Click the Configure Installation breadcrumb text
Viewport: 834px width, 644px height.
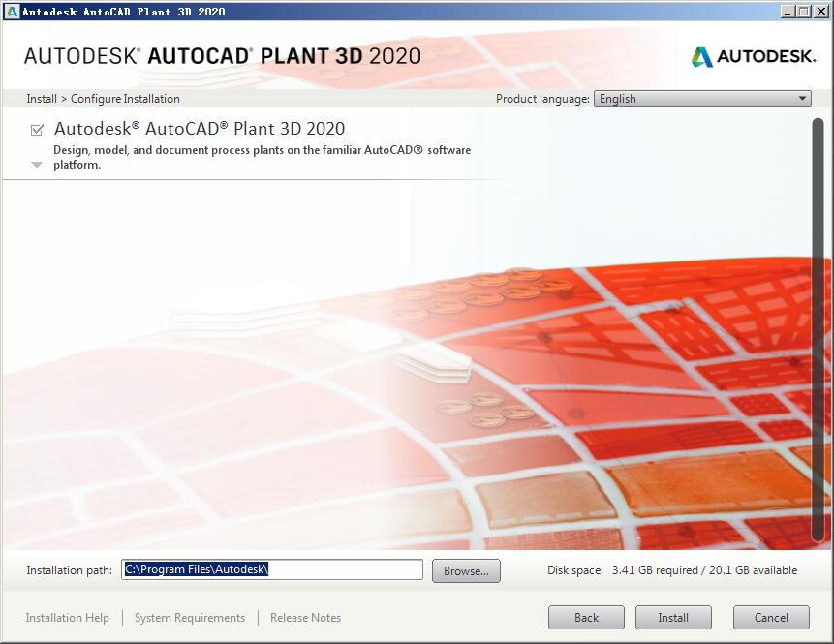click(125, 99)
